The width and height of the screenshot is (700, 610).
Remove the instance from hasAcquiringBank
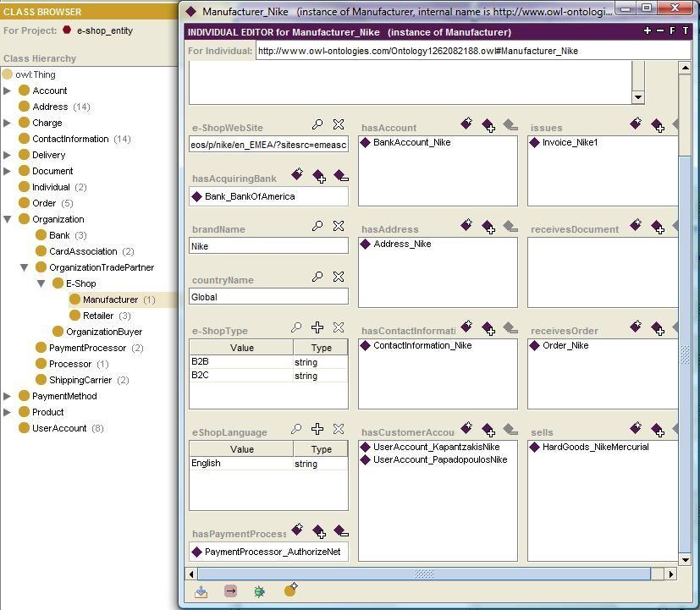340,176
